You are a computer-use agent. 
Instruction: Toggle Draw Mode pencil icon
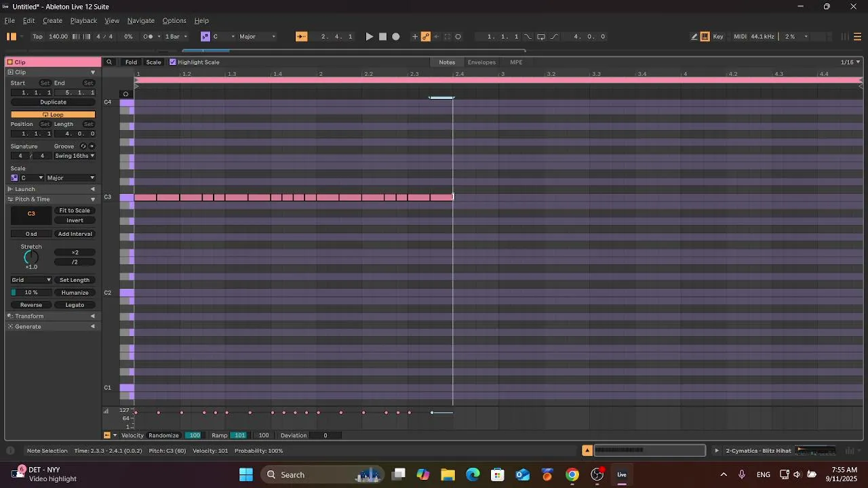click(694, 37)
